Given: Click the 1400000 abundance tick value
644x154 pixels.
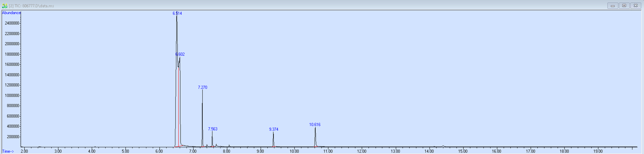Looking at the screenshot, I should tap(12, 75).
